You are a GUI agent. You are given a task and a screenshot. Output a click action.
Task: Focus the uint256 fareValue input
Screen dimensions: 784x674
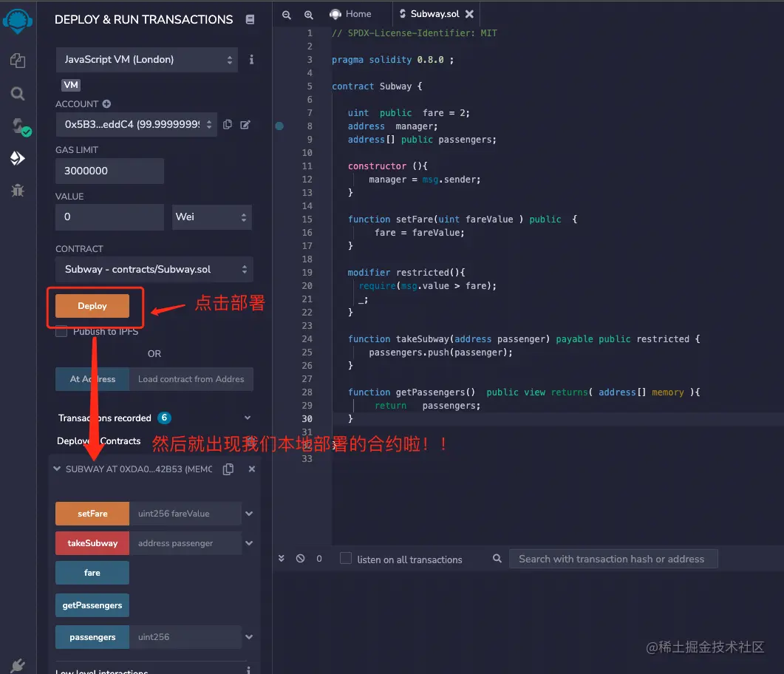(185, 514)
